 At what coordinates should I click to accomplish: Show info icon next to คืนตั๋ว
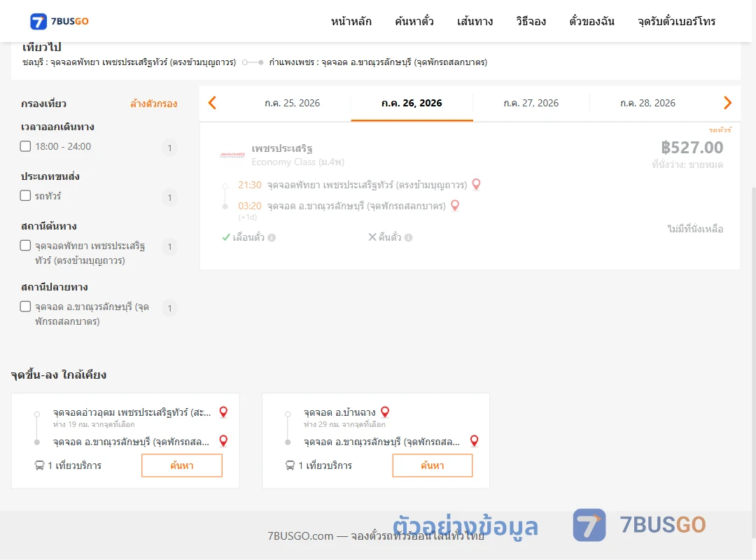pos(408,237)
